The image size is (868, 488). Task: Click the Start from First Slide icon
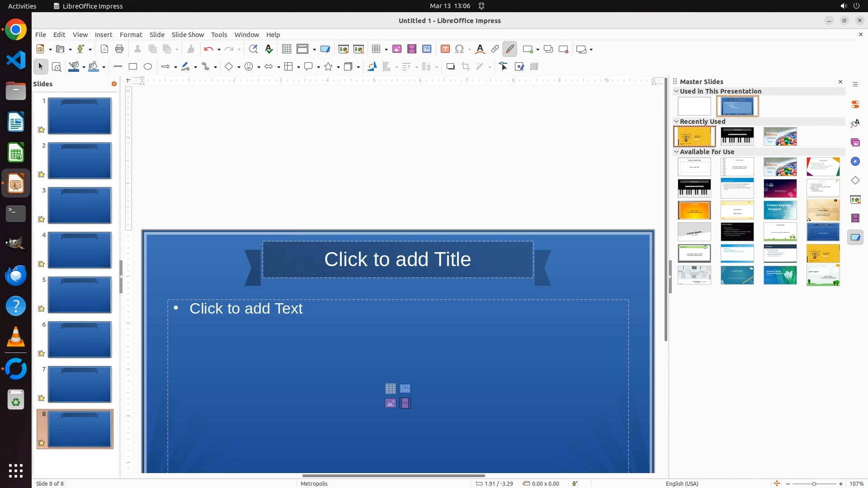tap(344, 49)
